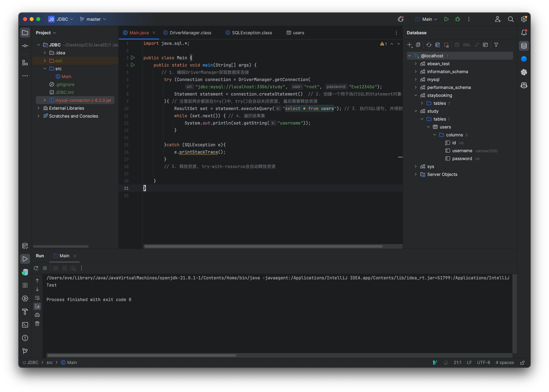Collapse the study schema
Image resolution: width=549 pixels, height=392 pixels.
click(416, 111)
